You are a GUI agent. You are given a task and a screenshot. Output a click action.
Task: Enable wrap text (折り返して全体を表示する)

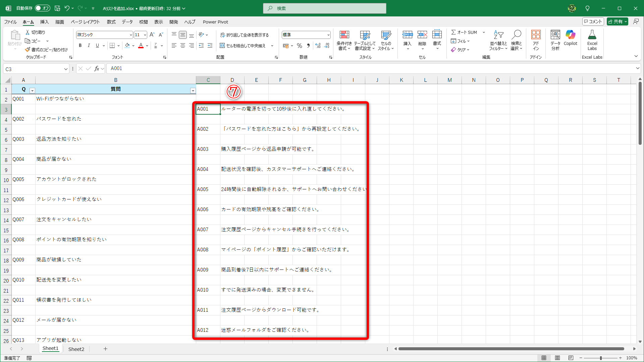pos(245,35)
